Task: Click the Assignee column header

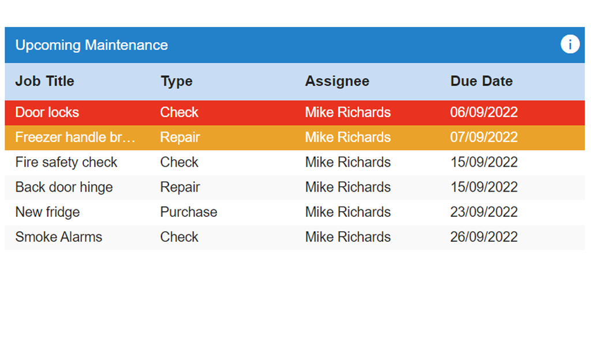Action: (x=337, y=81)
